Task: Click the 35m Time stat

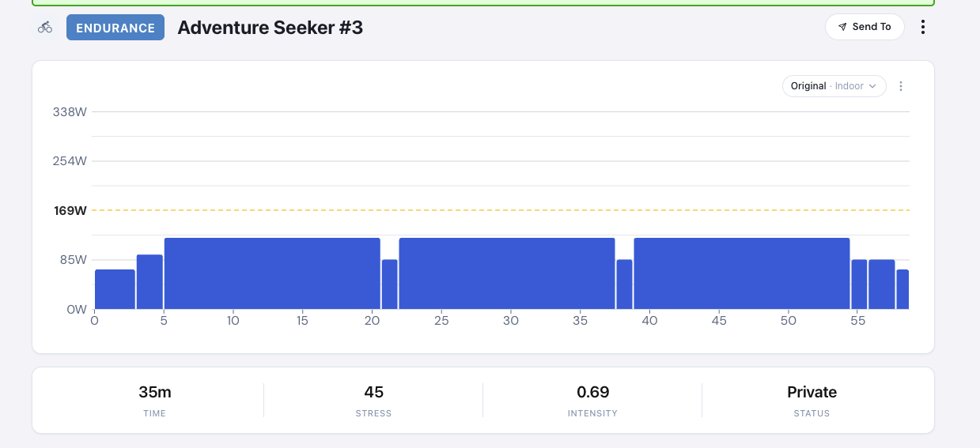Action: tap(154, 393)
